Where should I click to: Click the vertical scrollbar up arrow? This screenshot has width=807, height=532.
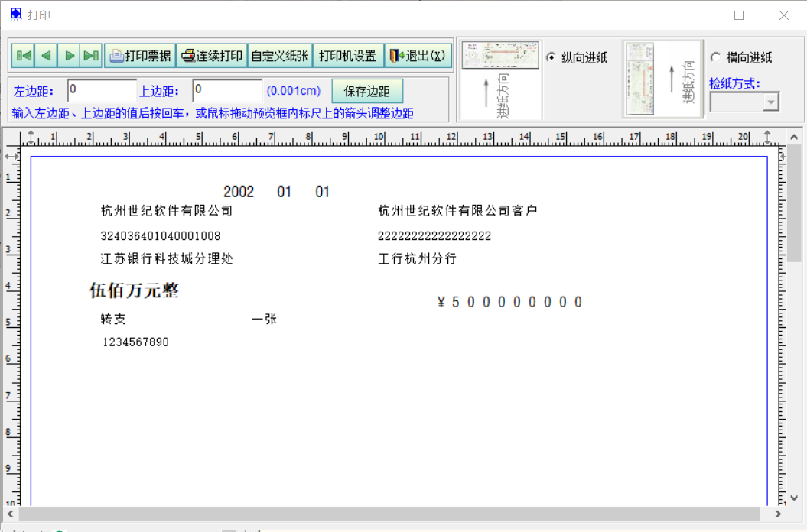[794, 137]
